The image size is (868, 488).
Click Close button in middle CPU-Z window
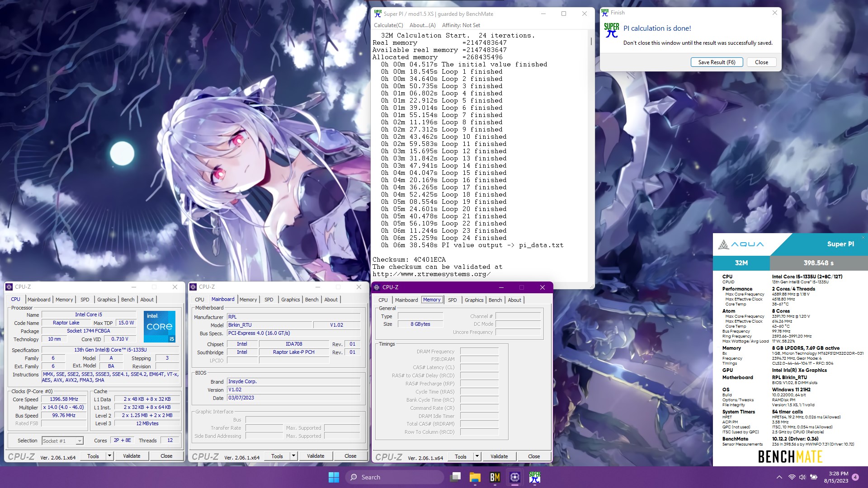[350, 456]
